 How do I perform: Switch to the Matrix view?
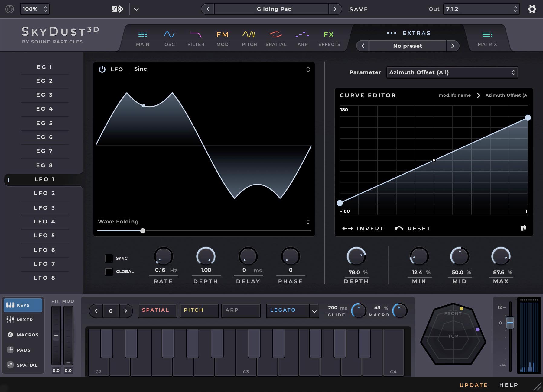pyautogui.click(x=487, y=38)
